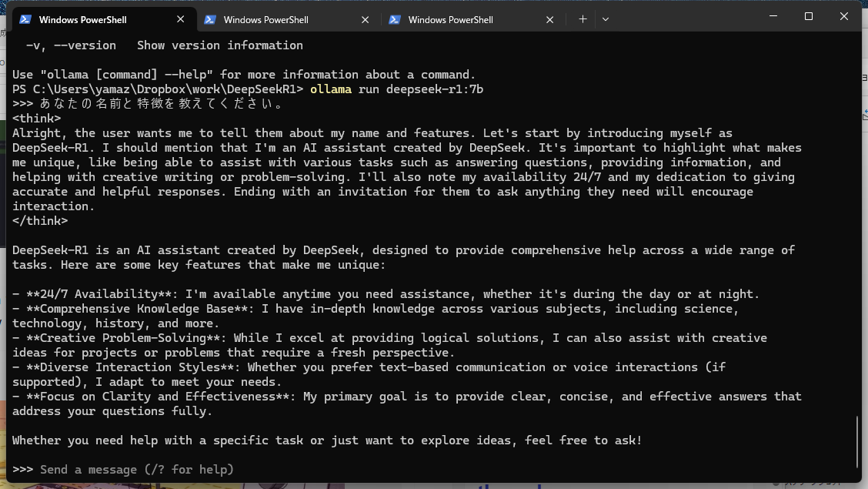
Task: Click the opening <think> tag line
Action: pos(36,119)
